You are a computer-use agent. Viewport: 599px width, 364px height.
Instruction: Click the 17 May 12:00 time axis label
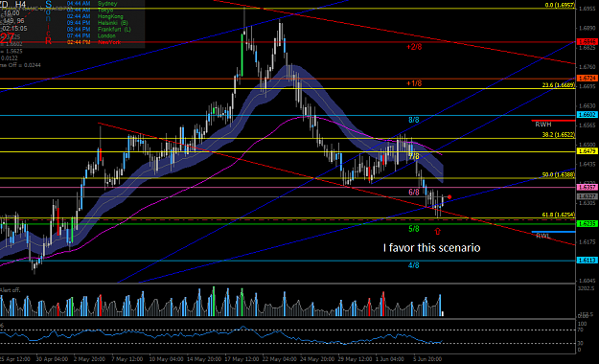[x=242, y=359]
